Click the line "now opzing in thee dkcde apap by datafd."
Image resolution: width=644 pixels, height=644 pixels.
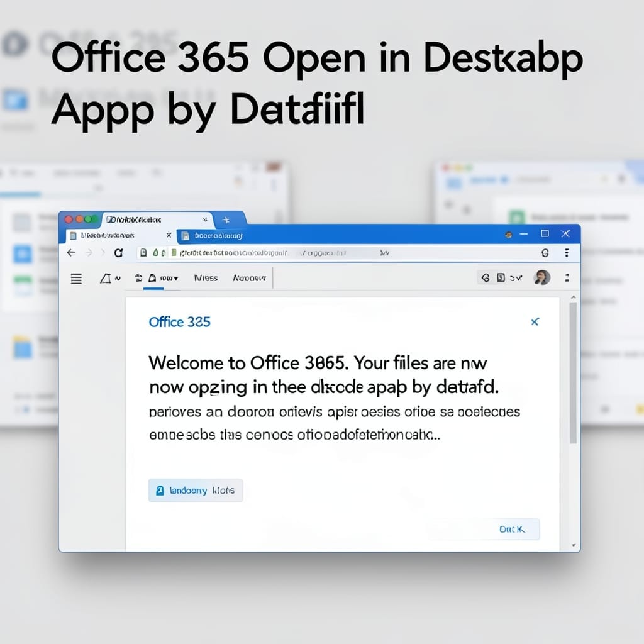tap(324, 387)
